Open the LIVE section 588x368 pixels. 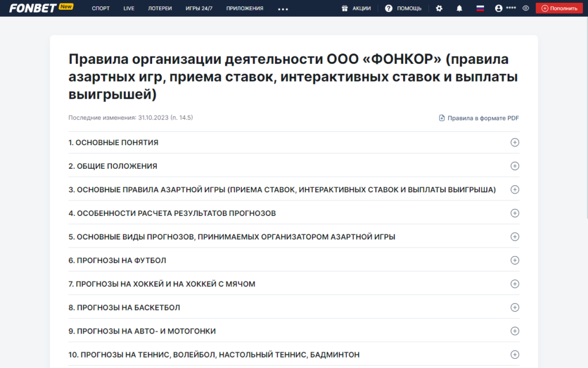(129, 8)
